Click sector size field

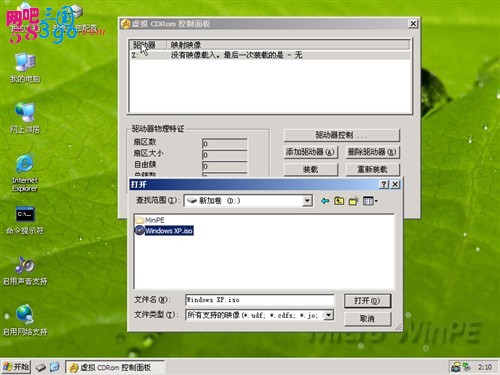tap(224, 155)
